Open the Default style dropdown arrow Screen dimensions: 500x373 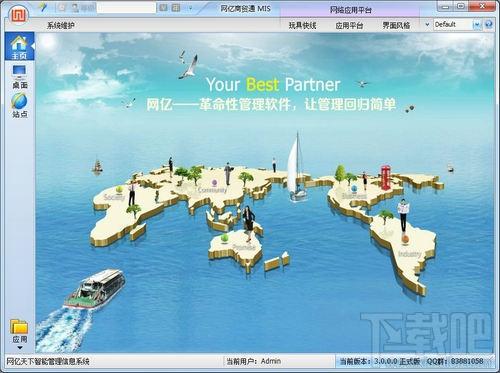click(477, 25)
